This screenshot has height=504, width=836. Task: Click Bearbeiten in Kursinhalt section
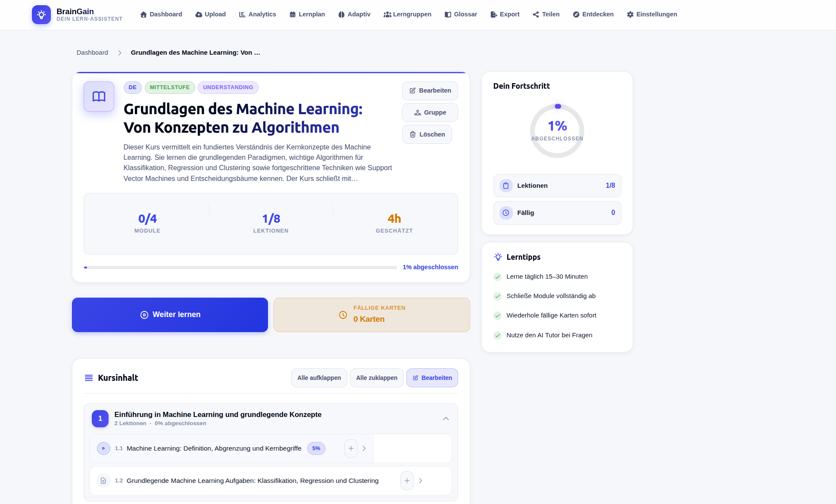tap(432, 378)
